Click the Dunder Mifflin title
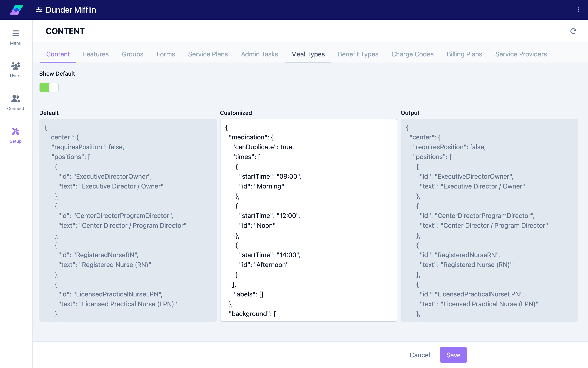This screenshot has height=368, width=588. pyautogui.click(x=71, y=10)
